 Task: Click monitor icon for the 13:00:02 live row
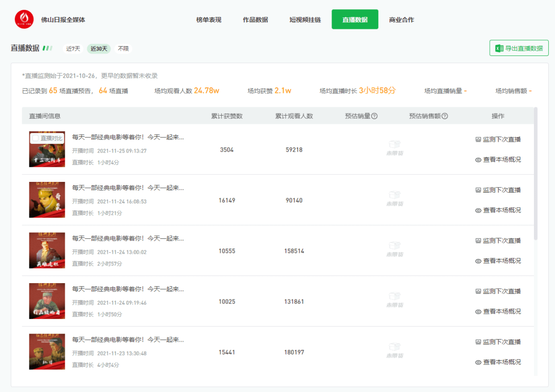[478, 240]
